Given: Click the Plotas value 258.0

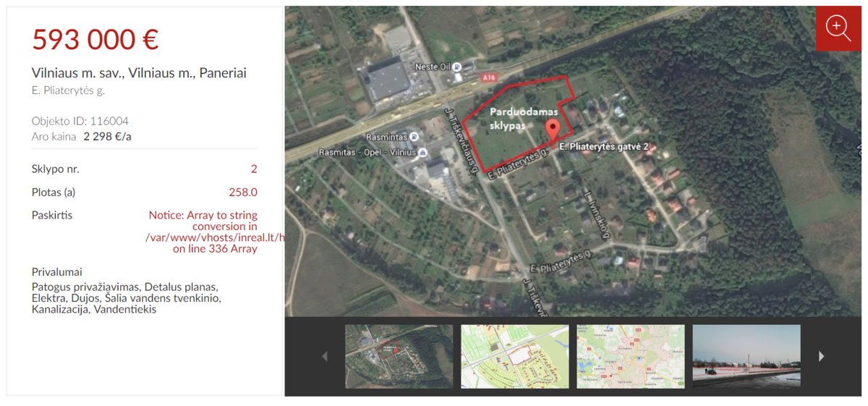Looking at the screenshot, I should [243, 192].
